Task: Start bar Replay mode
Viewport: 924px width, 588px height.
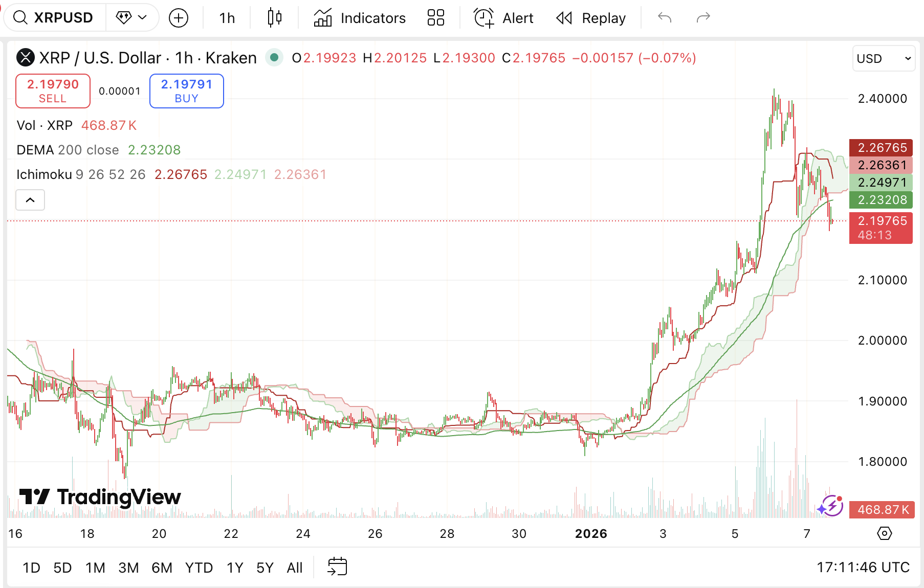Action: click(591, 18)
